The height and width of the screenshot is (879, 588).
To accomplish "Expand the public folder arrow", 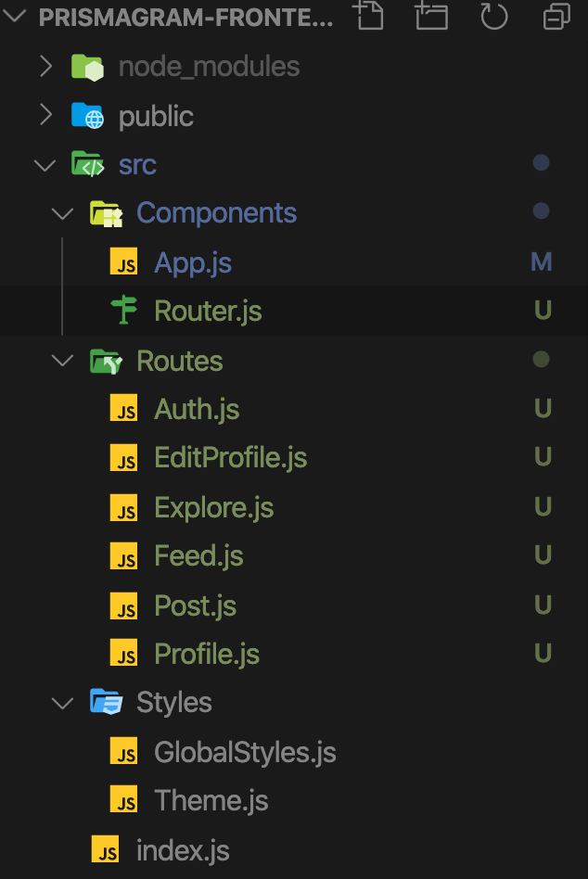I will (x=46, y=115).
